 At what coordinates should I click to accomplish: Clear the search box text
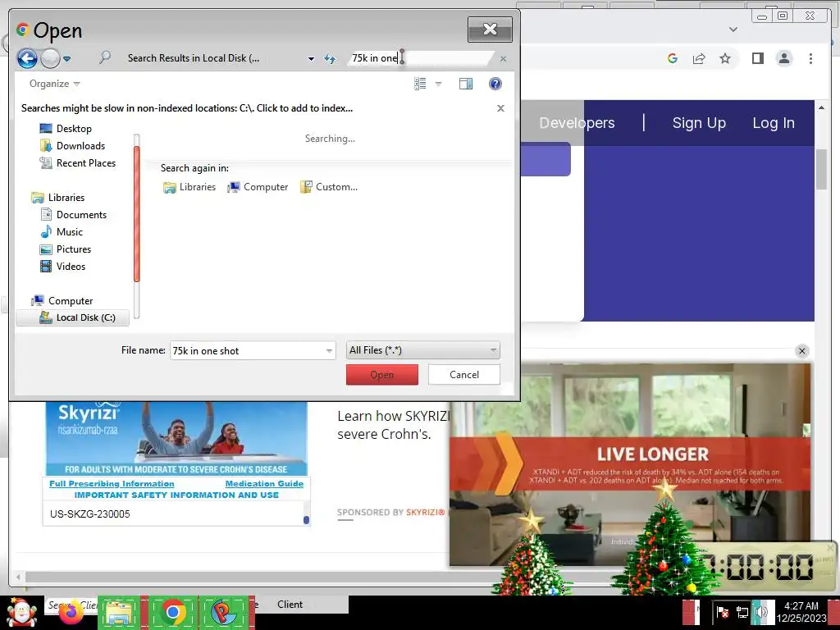503,59
